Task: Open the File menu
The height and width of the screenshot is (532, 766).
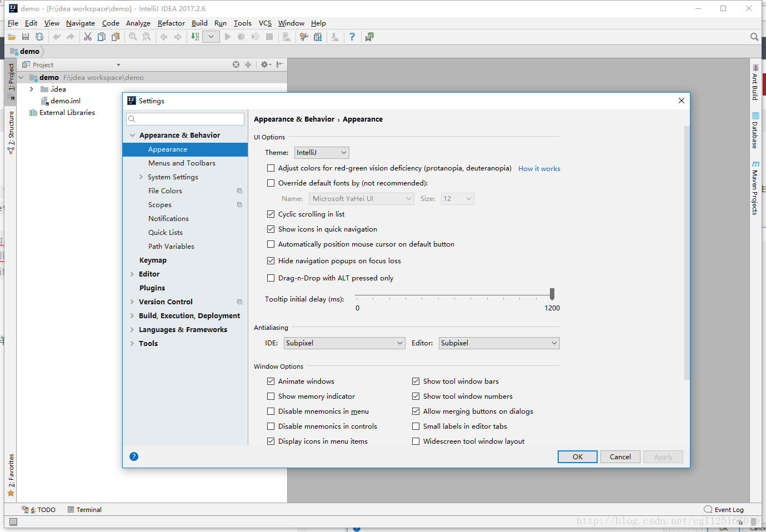Action: pos(13,23)
